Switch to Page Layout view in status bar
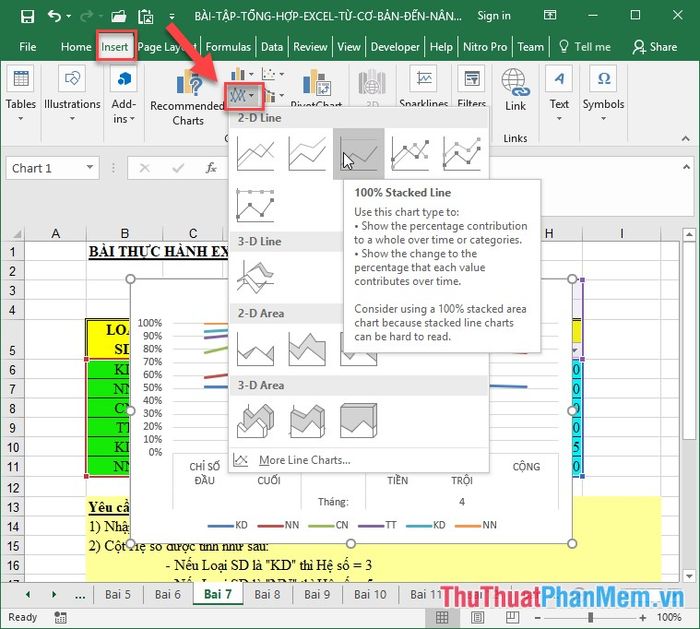This screenshot has height=629, width=700. click(477, 618)
